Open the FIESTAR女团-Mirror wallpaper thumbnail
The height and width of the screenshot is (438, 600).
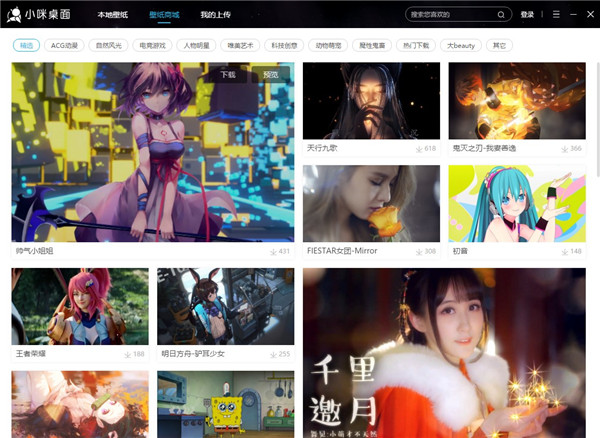[x=371, y=204]
